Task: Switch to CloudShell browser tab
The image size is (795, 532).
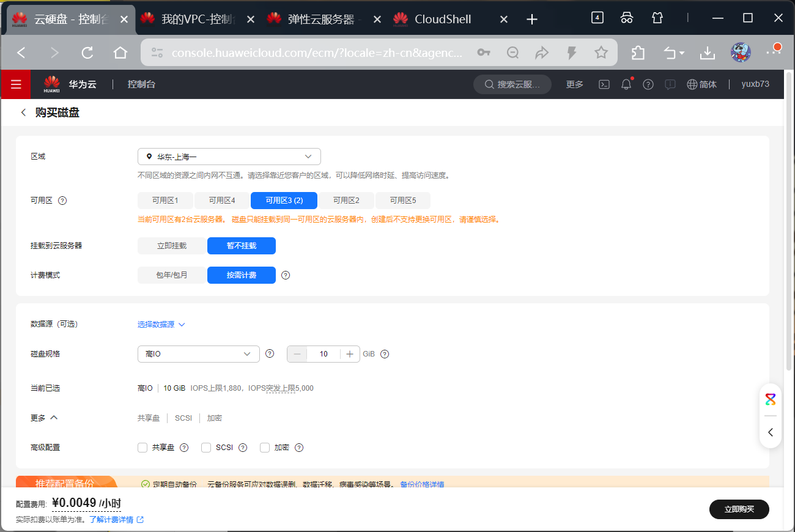Action: [451, 20]
